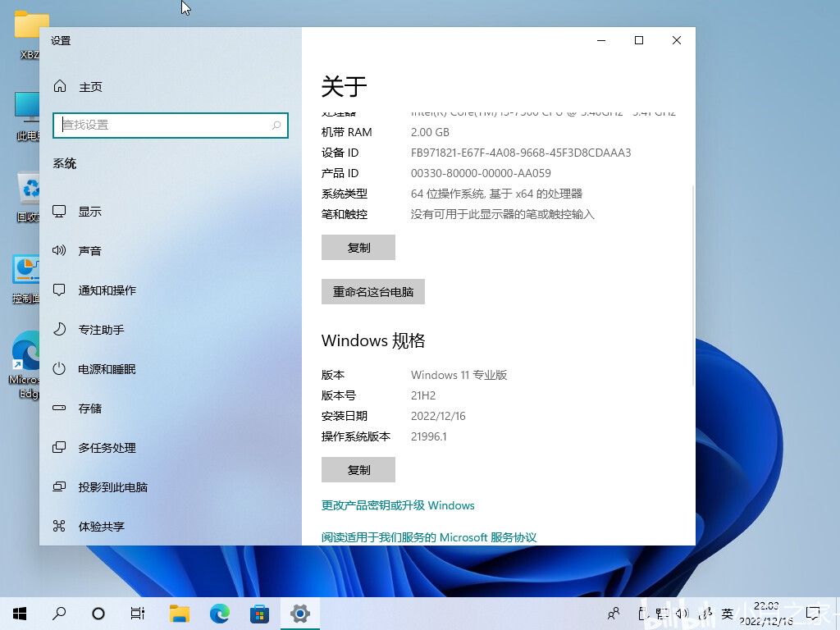Click the 显示 monitor icon
840x630 pixels.
(x=59, y=212)
